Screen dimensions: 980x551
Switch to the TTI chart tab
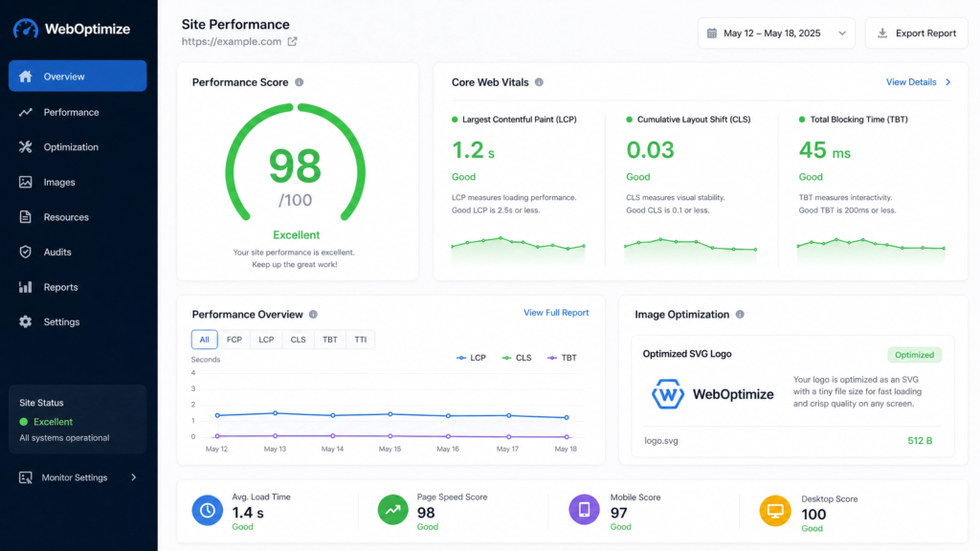pyautogui.click(x=361, y=340)
